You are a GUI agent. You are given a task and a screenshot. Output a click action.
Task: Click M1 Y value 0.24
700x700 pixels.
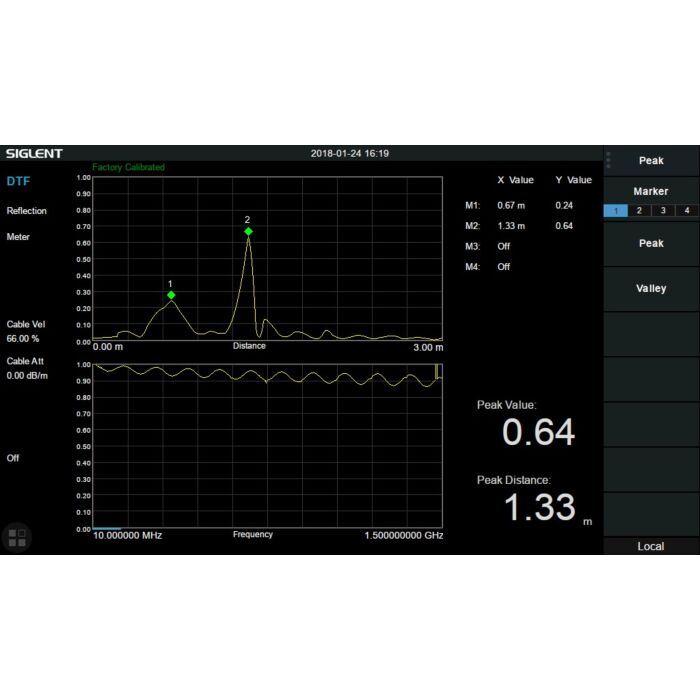point(564,205)
